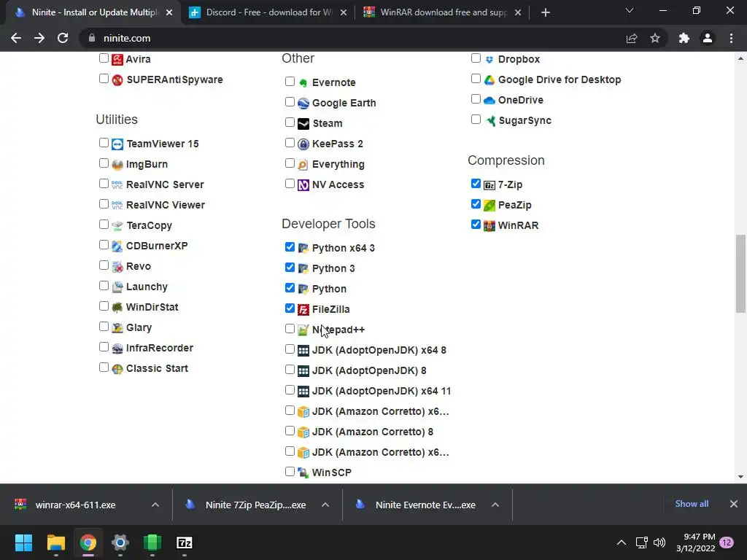
Task: Click the TeraCopy icon
Action: point(117,226)
